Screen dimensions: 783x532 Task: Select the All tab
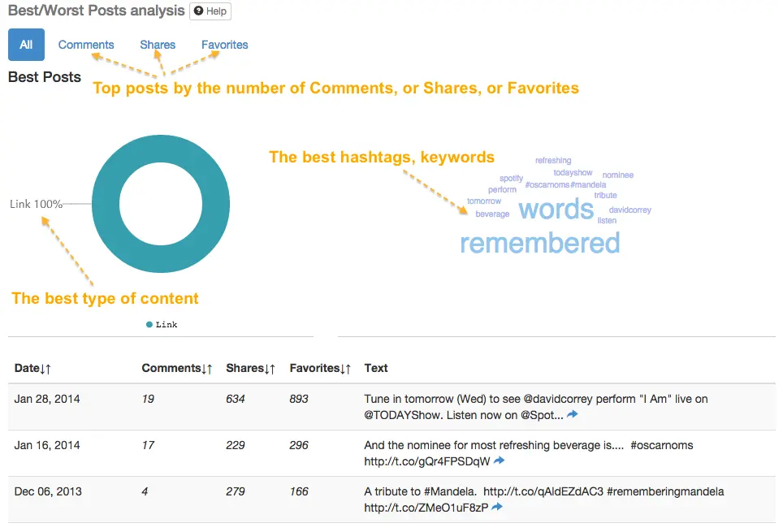26,45
